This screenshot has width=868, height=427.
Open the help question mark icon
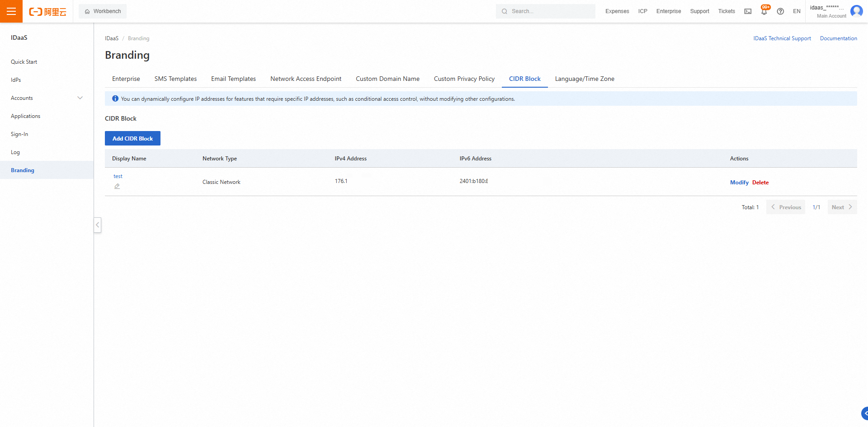[780, 11]
